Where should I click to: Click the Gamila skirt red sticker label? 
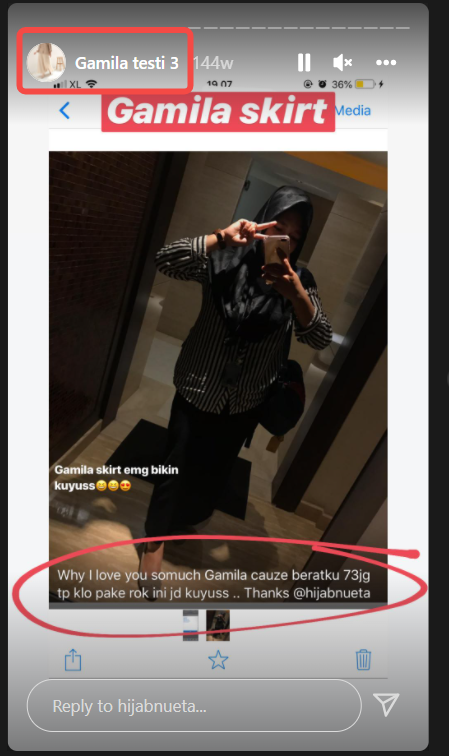pyautogui.click(x=218, y=112)
